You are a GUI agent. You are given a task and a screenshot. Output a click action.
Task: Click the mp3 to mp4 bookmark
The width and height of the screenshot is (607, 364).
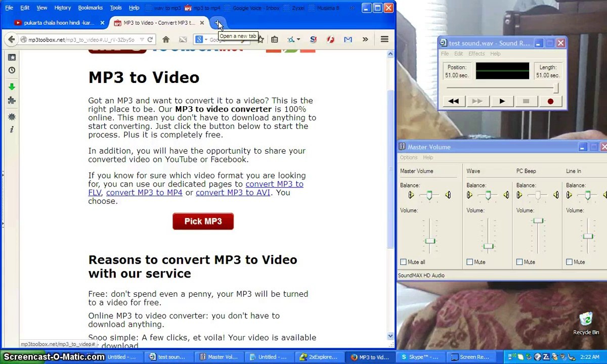[x=202, y=8]
